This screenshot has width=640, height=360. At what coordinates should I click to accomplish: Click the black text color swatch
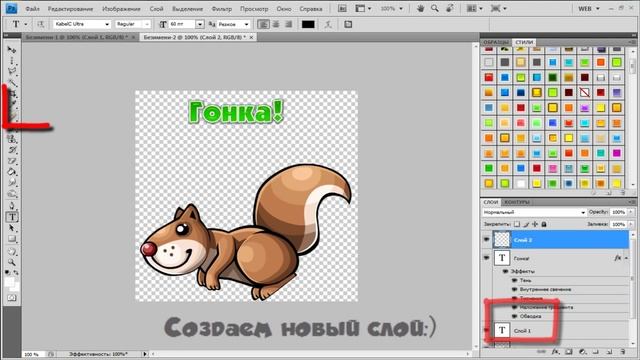[308, 24]
